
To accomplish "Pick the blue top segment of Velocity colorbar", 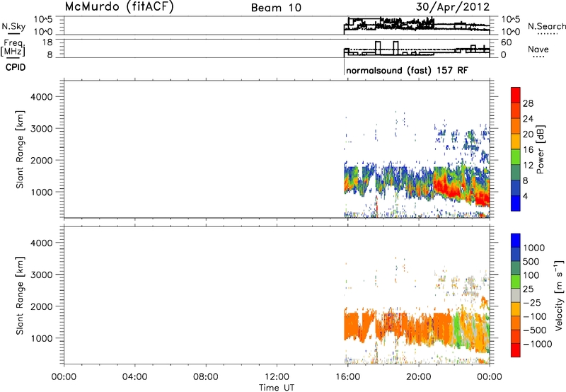I will click(x=516, y=241).
